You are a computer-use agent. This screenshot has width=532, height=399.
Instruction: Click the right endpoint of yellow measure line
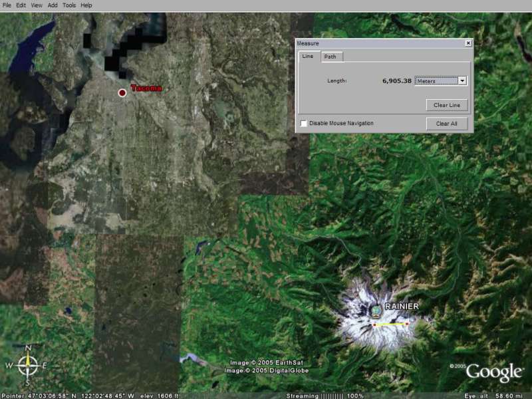407,324
